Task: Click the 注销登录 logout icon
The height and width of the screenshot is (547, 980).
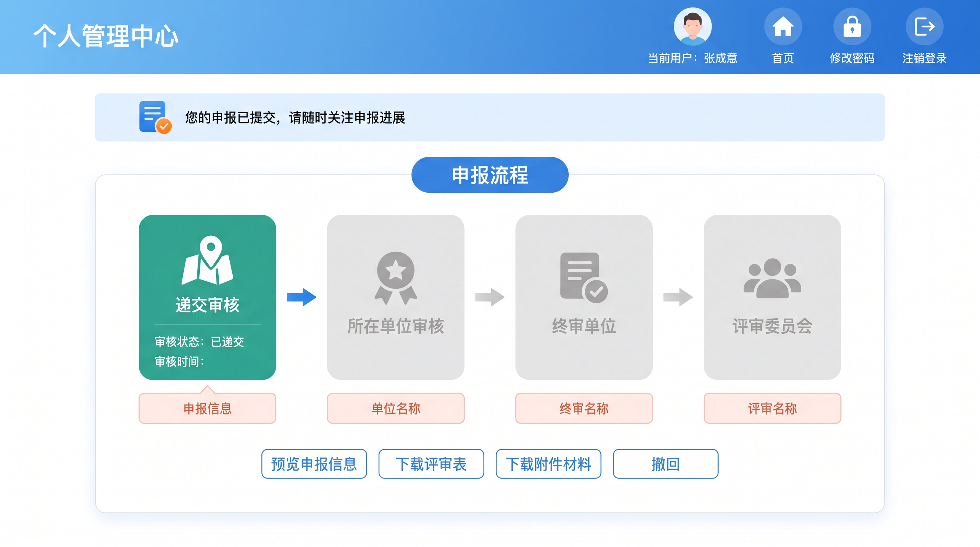Action: pos(924,26)
